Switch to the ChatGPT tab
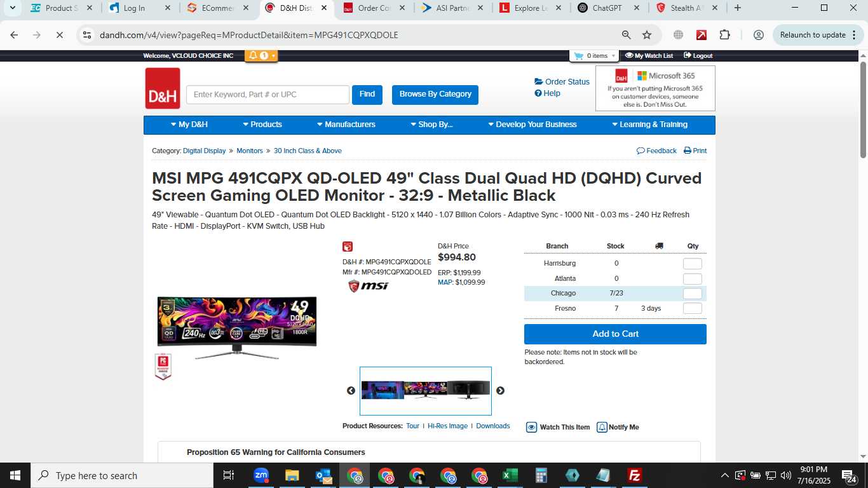The height and width of the screenshot is (488, 868). (x=609, y=8)
